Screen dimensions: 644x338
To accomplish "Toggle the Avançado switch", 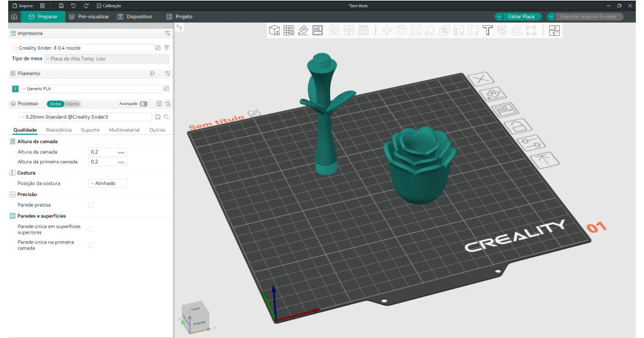I will click(143, 104).
